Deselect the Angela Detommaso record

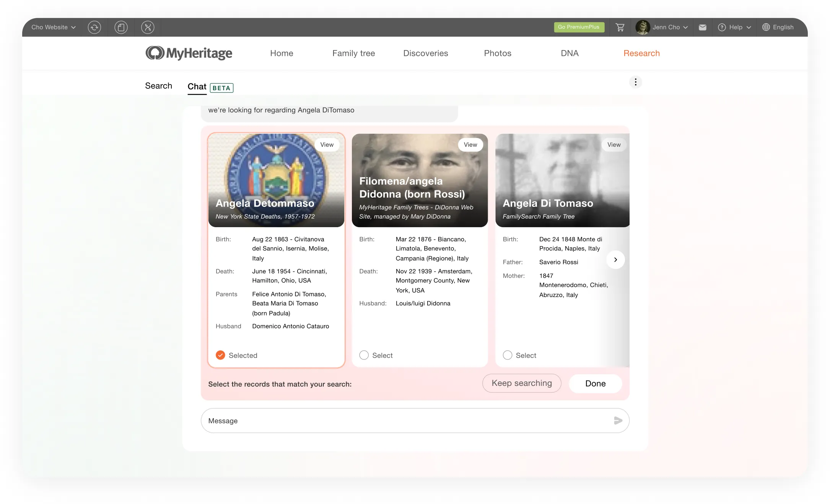(x=220, y=355)
